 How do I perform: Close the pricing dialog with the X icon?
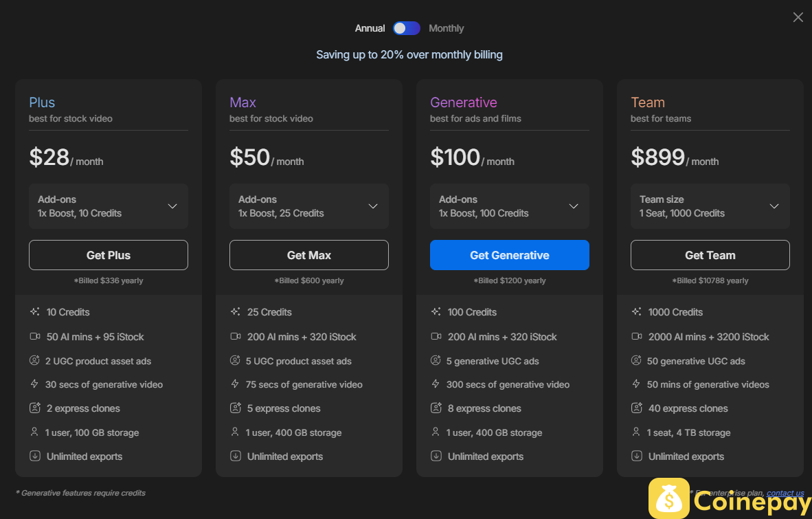pos(798,17)
